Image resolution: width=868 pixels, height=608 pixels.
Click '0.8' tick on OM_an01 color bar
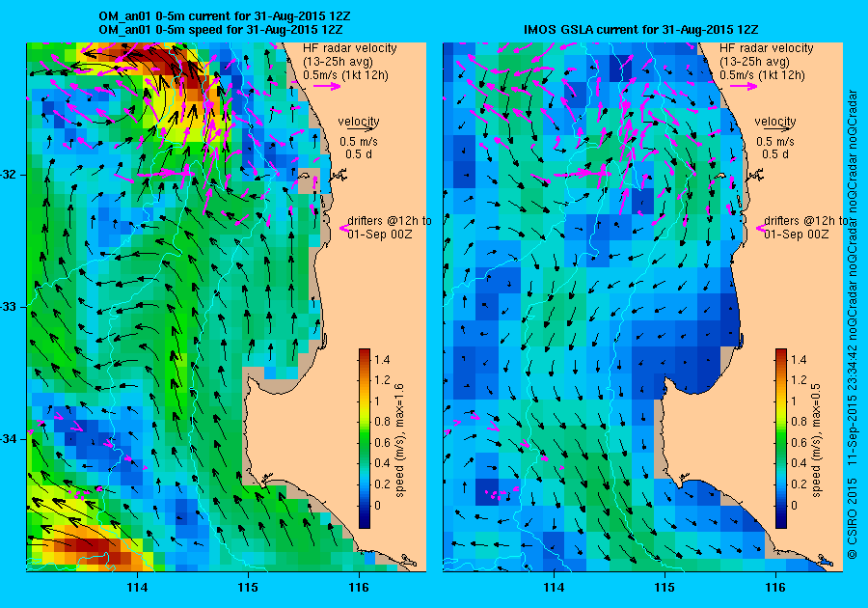click(x=382, y=422)
